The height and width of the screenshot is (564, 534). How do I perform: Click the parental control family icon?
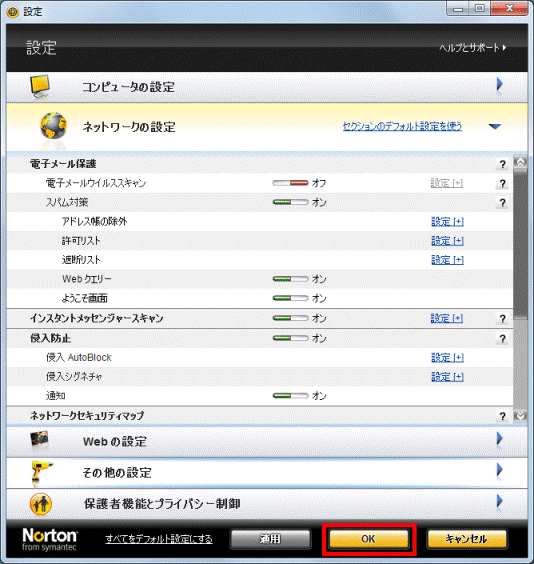pyautogui.click(x=41, y=504)
